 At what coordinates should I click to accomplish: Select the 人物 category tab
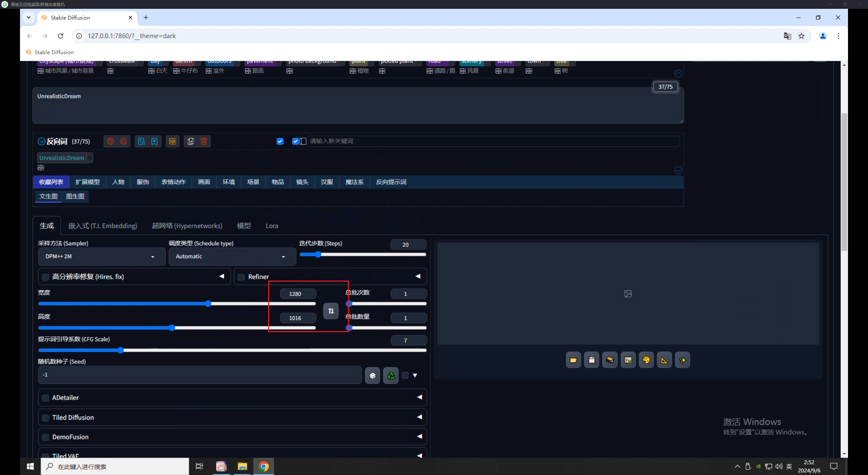pos(118,182)
